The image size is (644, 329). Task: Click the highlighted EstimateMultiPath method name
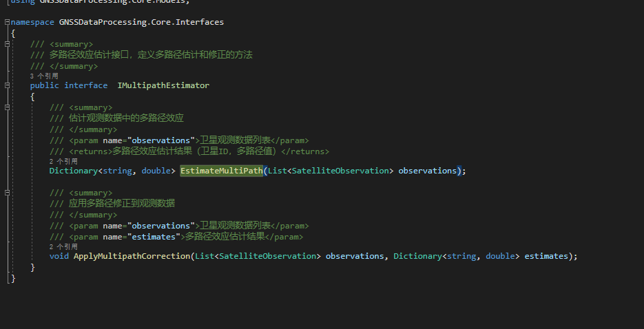coord(222,171)
